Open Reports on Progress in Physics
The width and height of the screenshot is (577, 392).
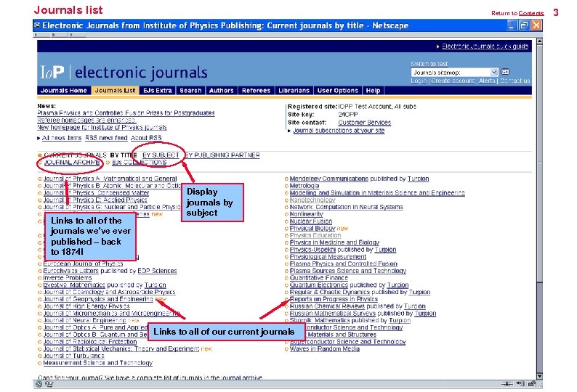334,299
